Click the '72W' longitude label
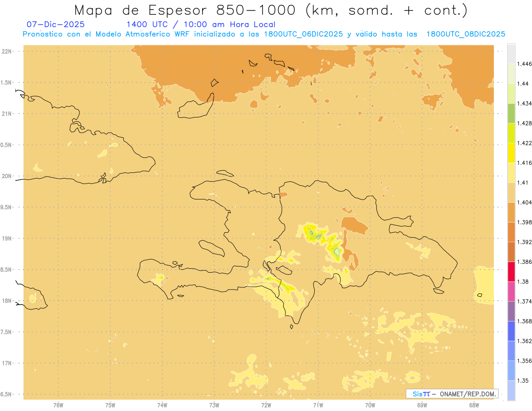 point(266,405)
